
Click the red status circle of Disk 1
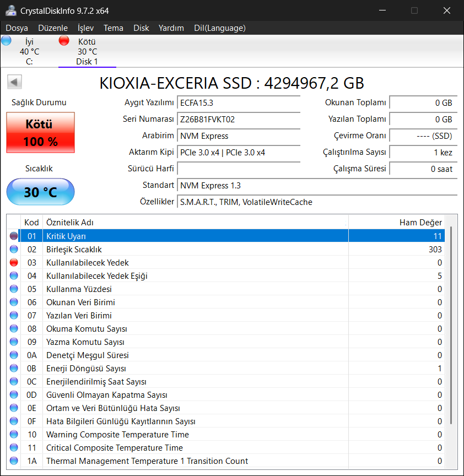point(64,40)
